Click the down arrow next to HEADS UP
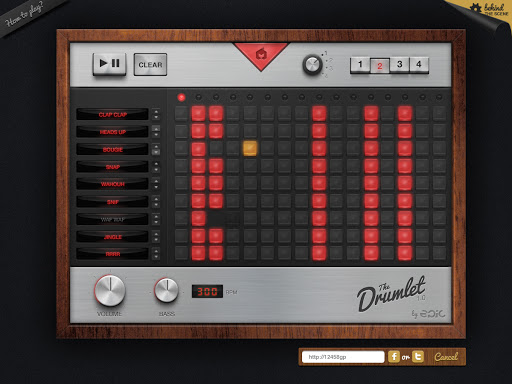512x384 pixels. [x=156, y=135]
